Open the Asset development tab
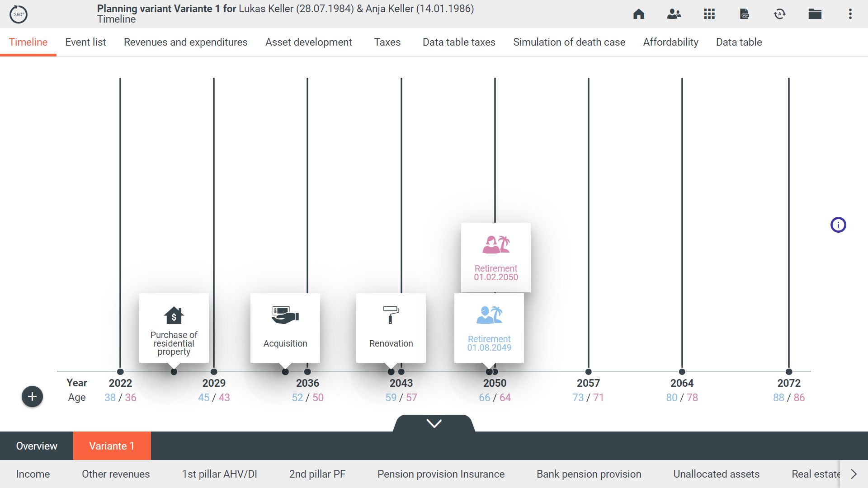The height and width of the screenshot is (488, 868). pos(308,42)
